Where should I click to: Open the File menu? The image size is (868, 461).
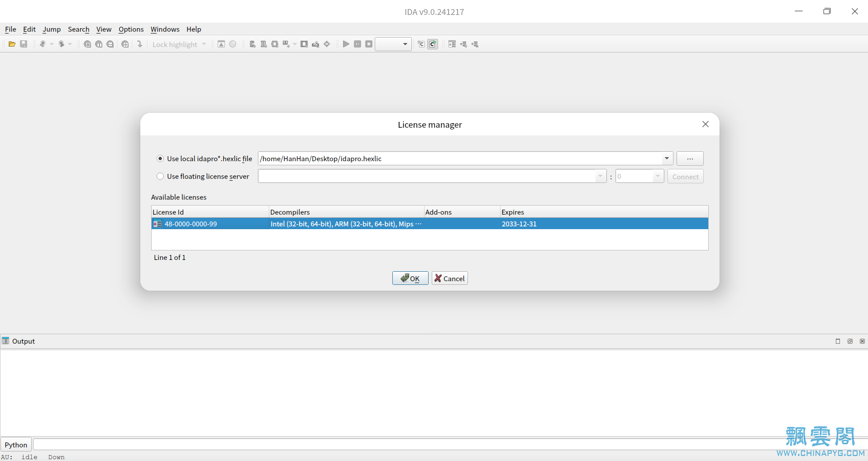[10, 29]
